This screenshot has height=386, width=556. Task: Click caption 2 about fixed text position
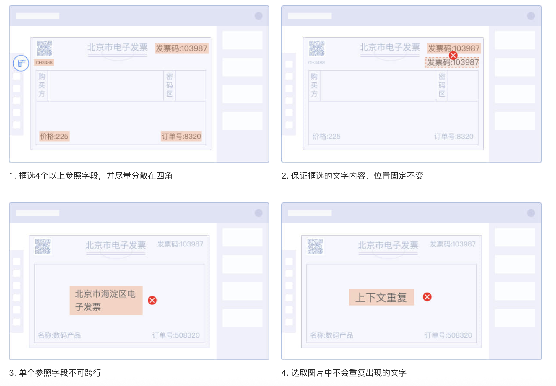click(352, 175)
